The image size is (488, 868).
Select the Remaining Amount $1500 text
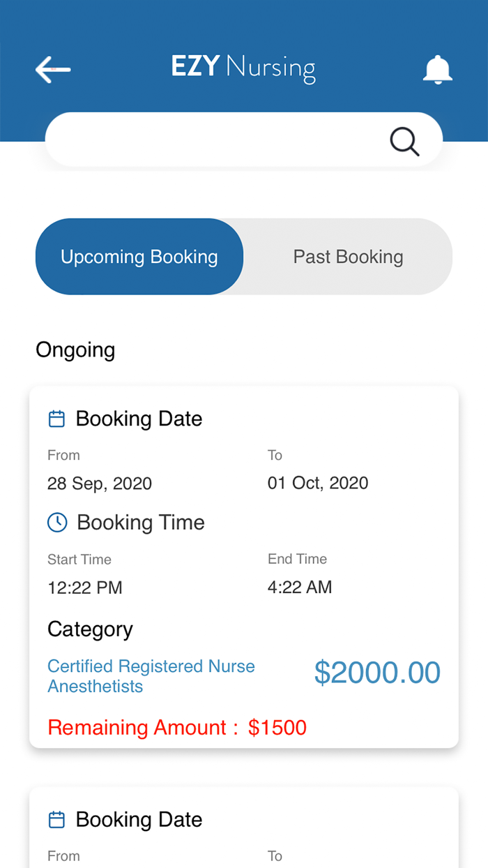(177, 728)
